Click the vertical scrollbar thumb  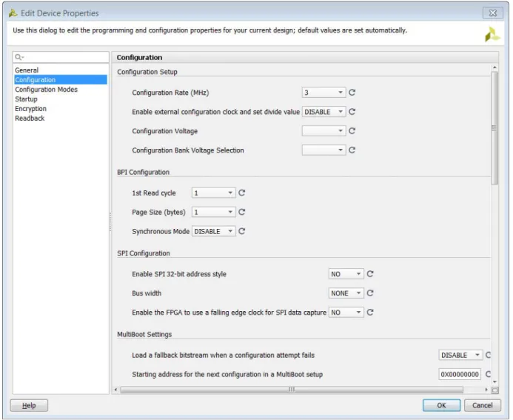(494, 128)
